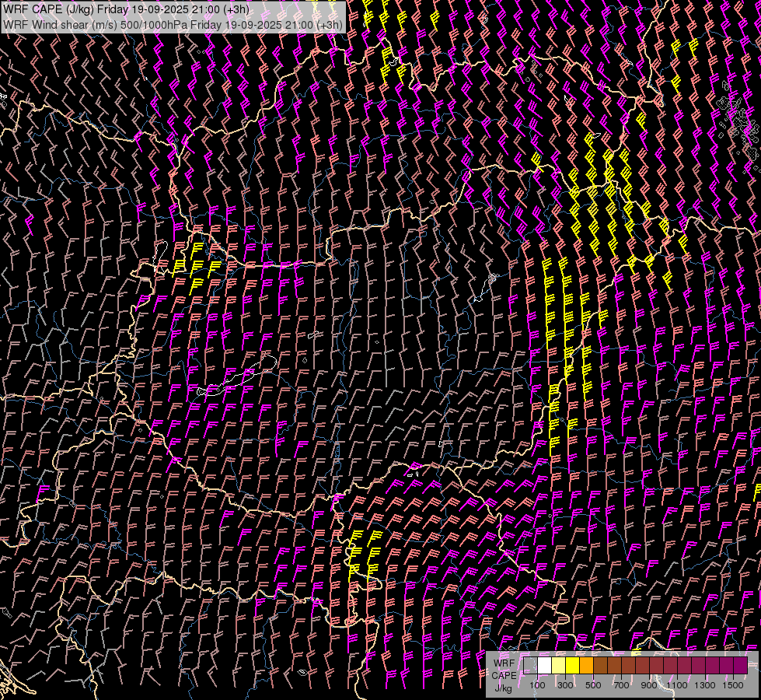The image size is (761, 700).
Task: Click the 500 label on the legend
Action: coord(593,685)
